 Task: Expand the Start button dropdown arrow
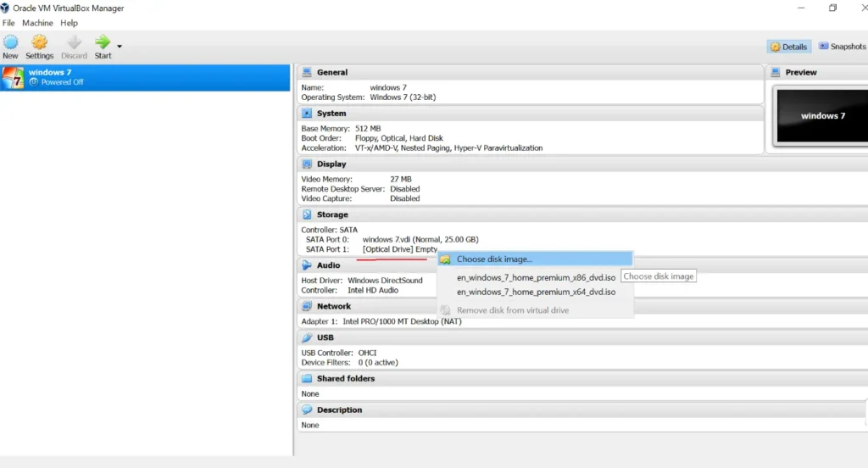[119, 47]
